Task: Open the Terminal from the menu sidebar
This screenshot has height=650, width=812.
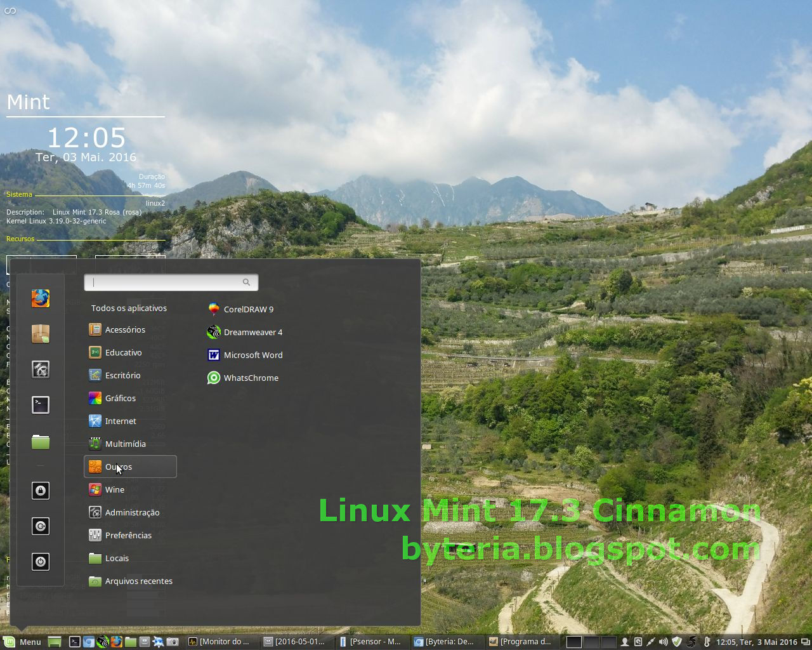Action: 40,404
